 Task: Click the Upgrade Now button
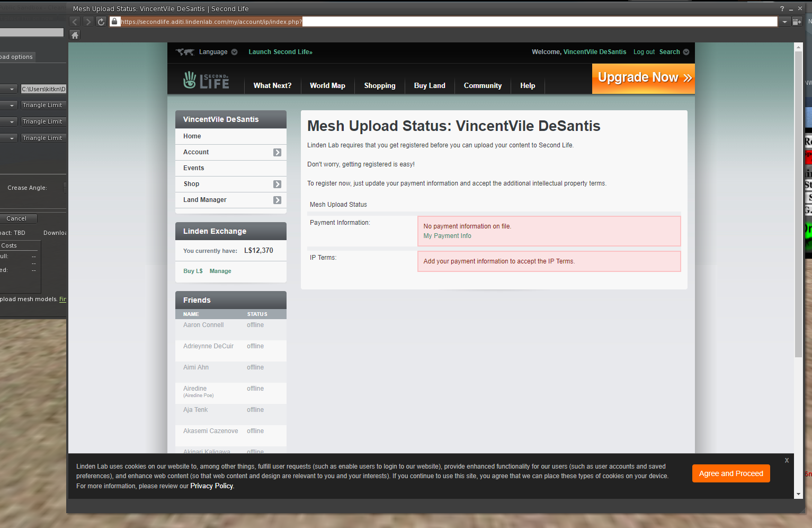pyautogui.click(x=644, y=78)
